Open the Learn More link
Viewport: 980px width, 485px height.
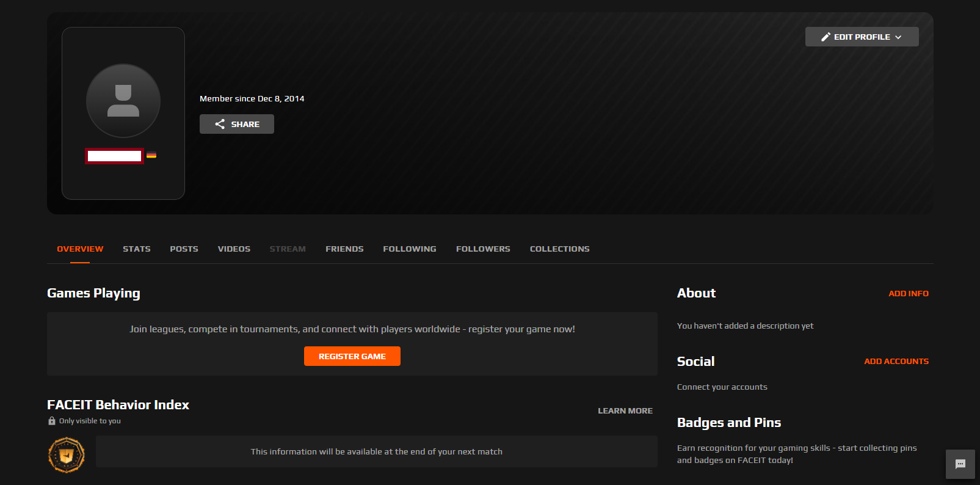pos(625,411)
